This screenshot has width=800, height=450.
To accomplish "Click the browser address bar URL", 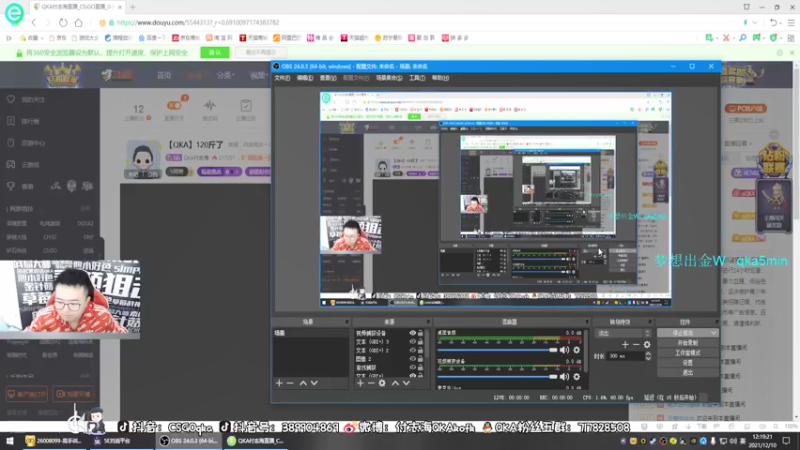I will coord(198,22).
